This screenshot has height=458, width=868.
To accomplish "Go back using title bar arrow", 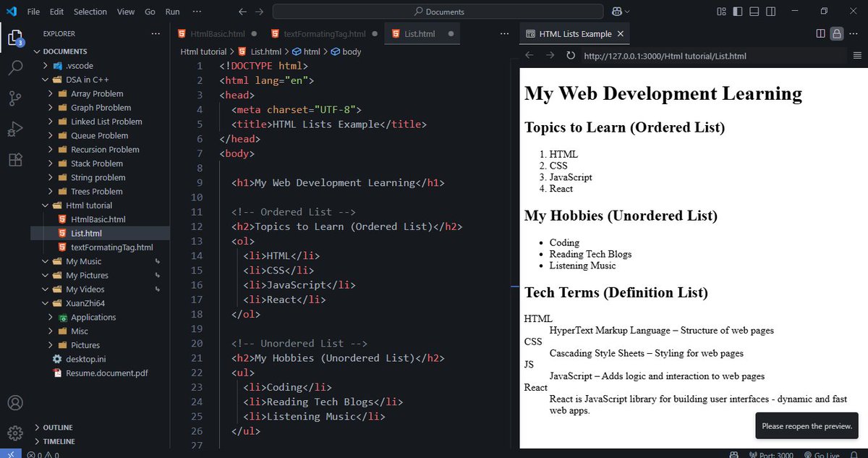I will click(243, 12).
